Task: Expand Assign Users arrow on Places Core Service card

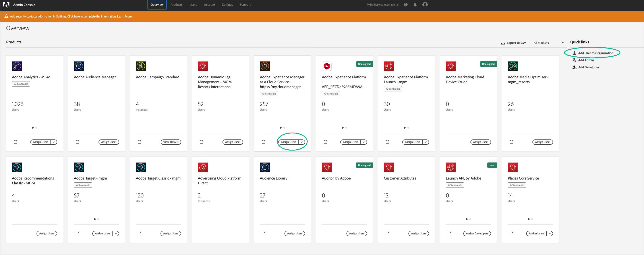Action: click(550, 234)
